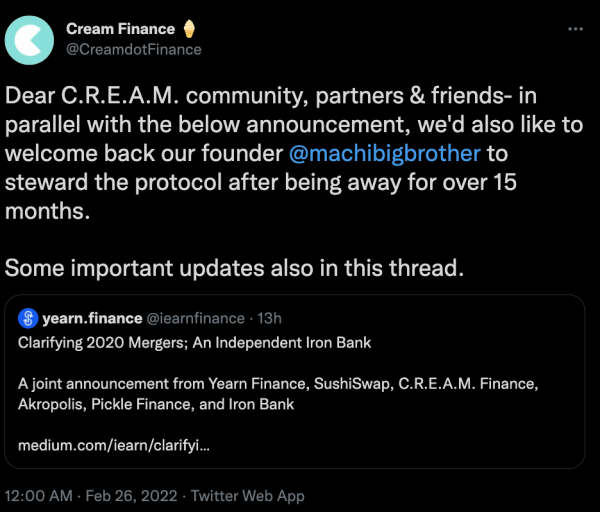
Task: Click the 'Akropolis, Pickle Finance, and Iron Bank' line
Action: 156,404
